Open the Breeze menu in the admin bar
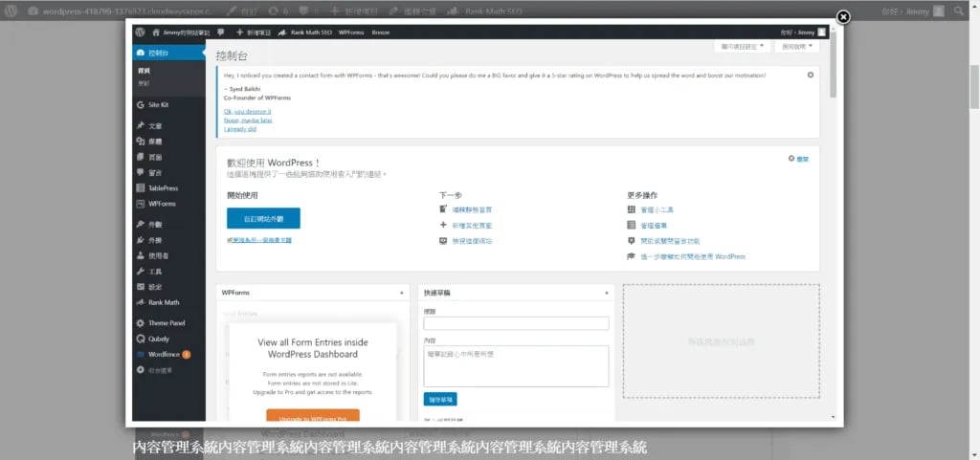Screen dimensions: 980x460 point(381,32)
